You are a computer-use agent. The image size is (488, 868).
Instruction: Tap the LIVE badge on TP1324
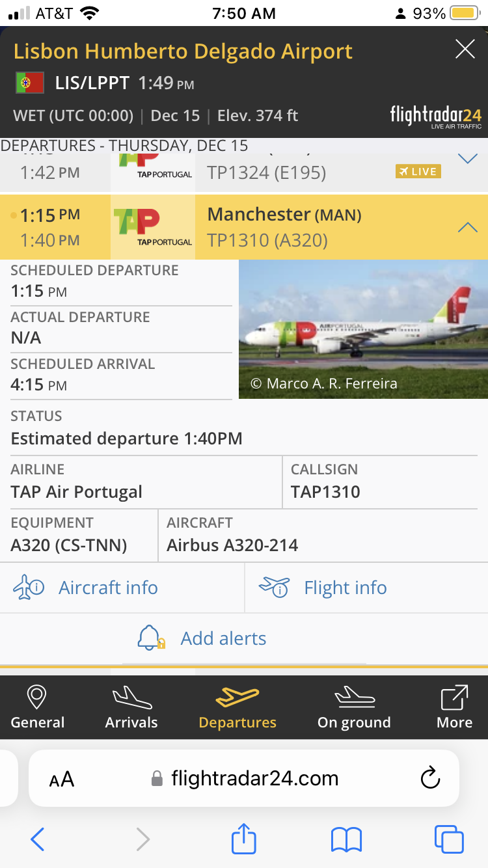418,171
